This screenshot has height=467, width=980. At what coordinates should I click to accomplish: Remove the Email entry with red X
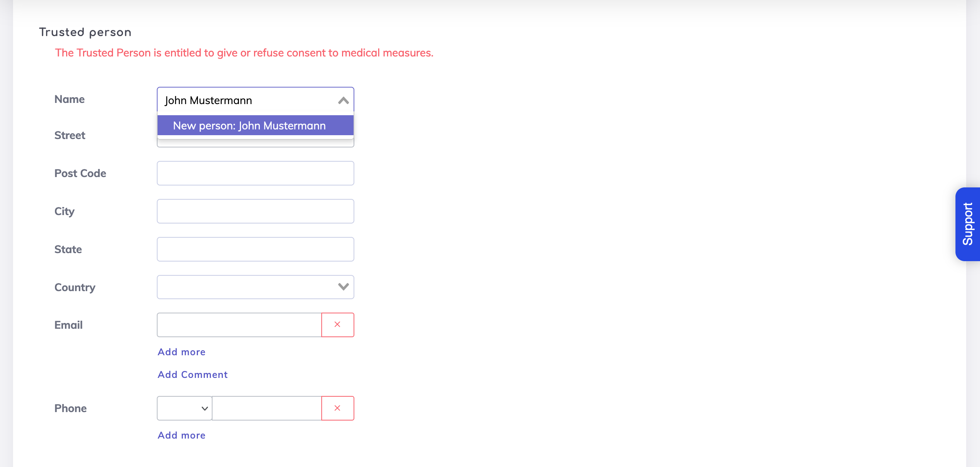(x=337, y=325)
